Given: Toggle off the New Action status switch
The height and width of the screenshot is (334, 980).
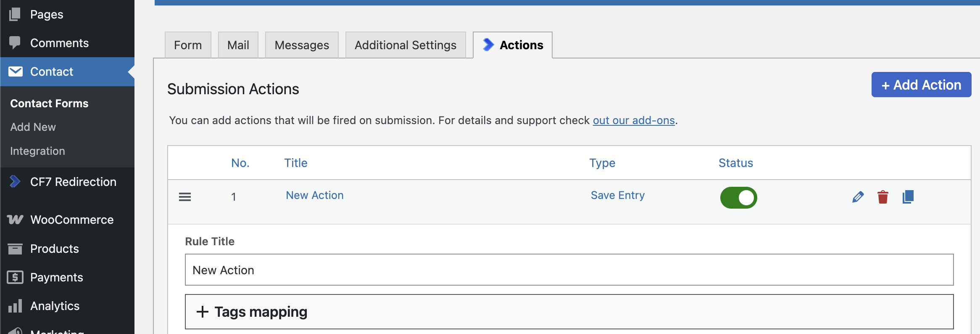Looking at the screenshot, I should [738, 198].
